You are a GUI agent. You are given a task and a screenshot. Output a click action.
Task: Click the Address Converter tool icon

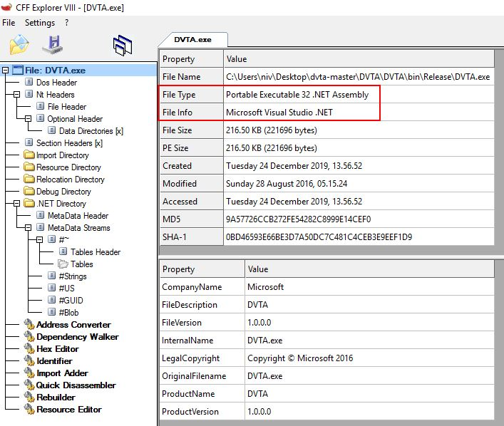29,324
